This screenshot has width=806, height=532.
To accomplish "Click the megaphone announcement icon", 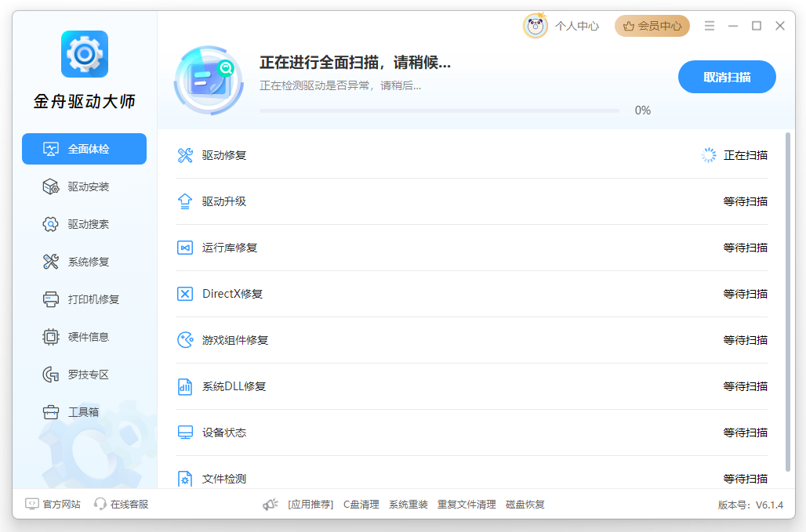I will pyautogui.click(x=270, y=505).
